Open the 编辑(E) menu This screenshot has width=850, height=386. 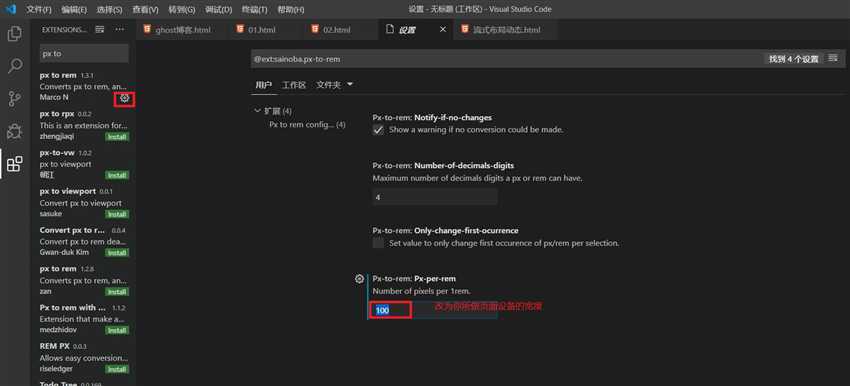pos(74,10)
